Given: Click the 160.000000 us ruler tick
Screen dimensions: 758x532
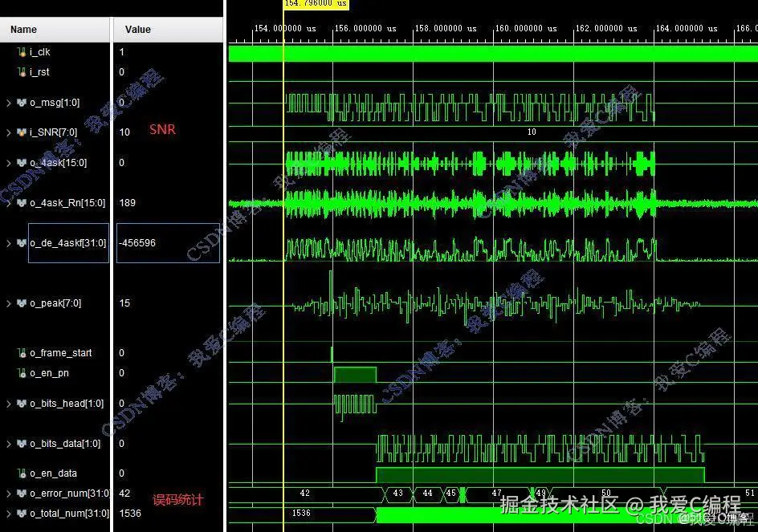Looking at the screenshot, I should click(525, 29).
